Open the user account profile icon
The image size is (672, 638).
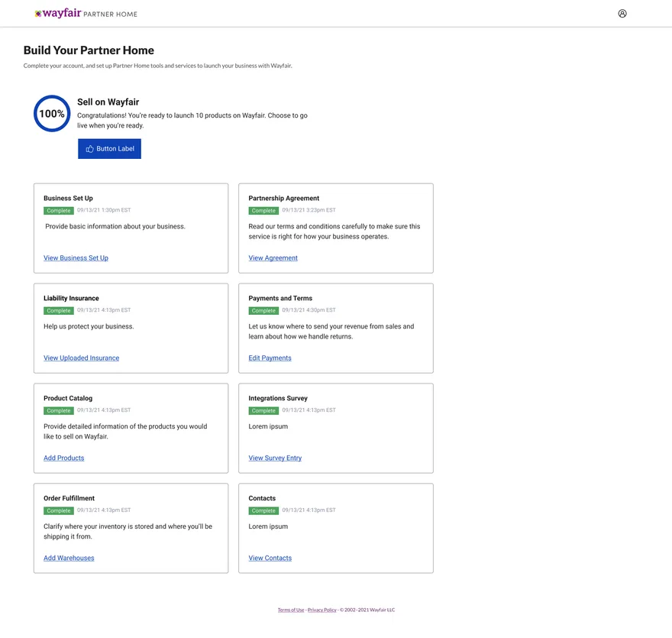[x=622, y=14]
